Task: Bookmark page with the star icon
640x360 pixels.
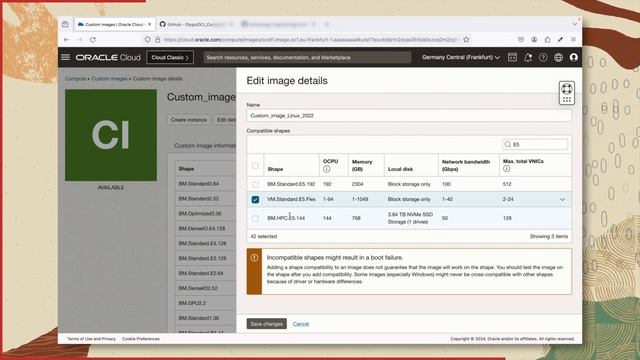Action: pos(466,40)
